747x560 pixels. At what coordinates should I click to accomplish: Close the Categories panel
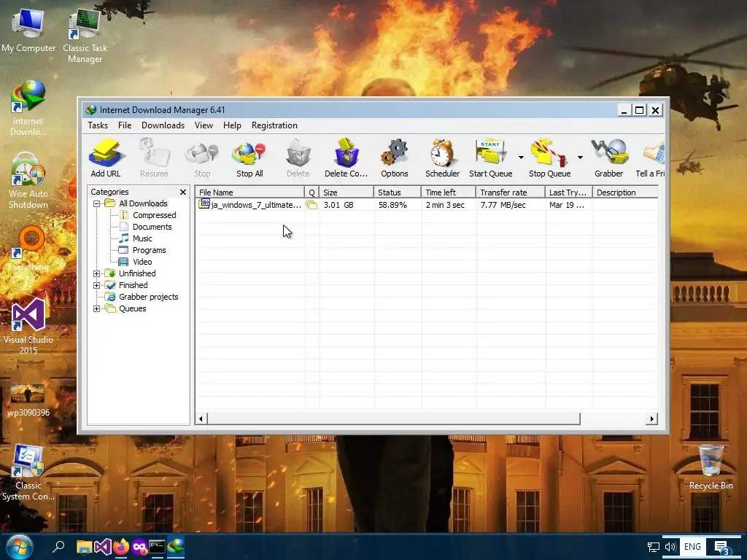point(183,192)
